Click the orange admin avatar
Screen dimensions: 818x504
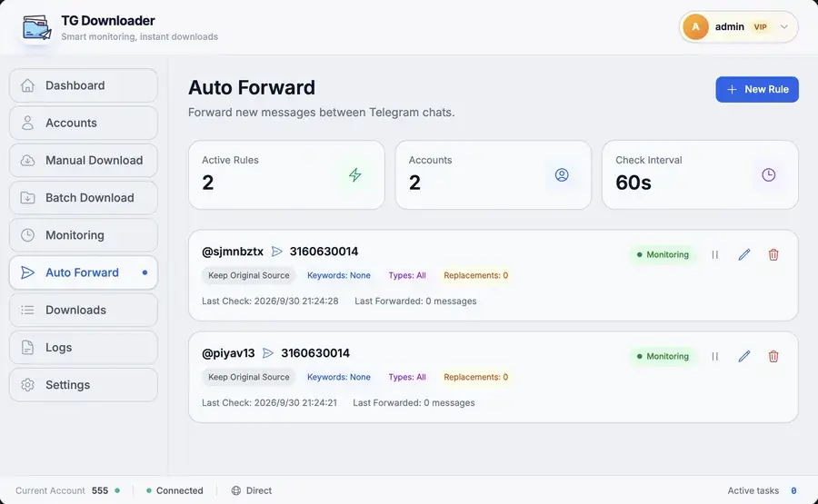696,27
